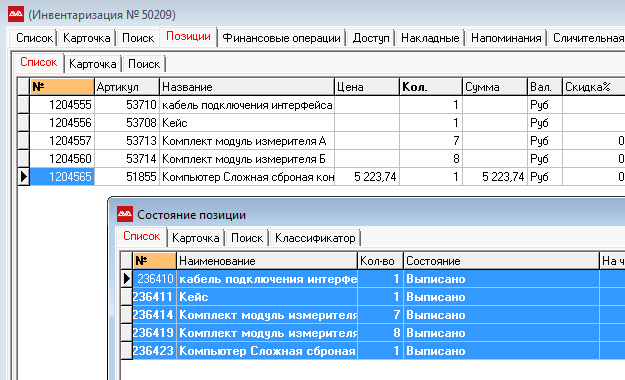Click cell 1204565 in positions grid
The width and height of the screenshot is (625, 380).
click(x=62, y=177)
